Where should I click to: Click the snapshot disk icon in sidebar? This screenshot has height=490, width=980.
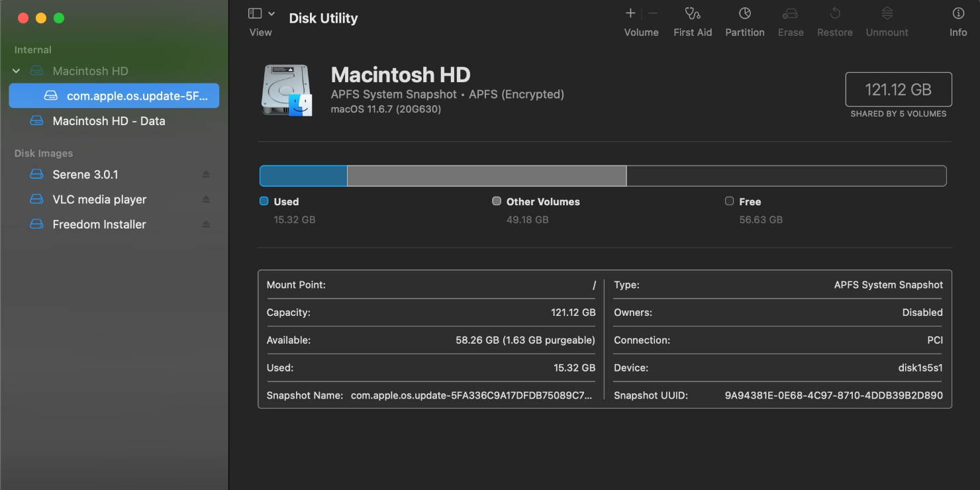(51, 96)
